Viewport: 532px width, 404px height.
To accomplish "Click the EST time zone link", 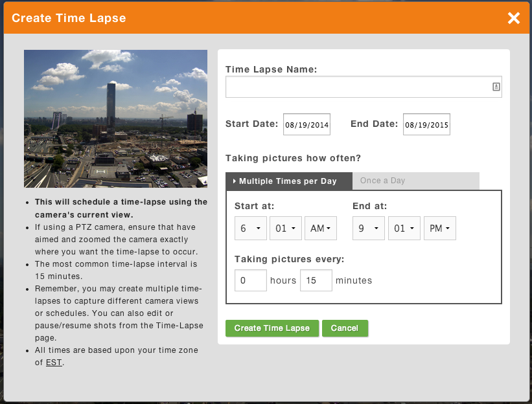I will point(54,363).
